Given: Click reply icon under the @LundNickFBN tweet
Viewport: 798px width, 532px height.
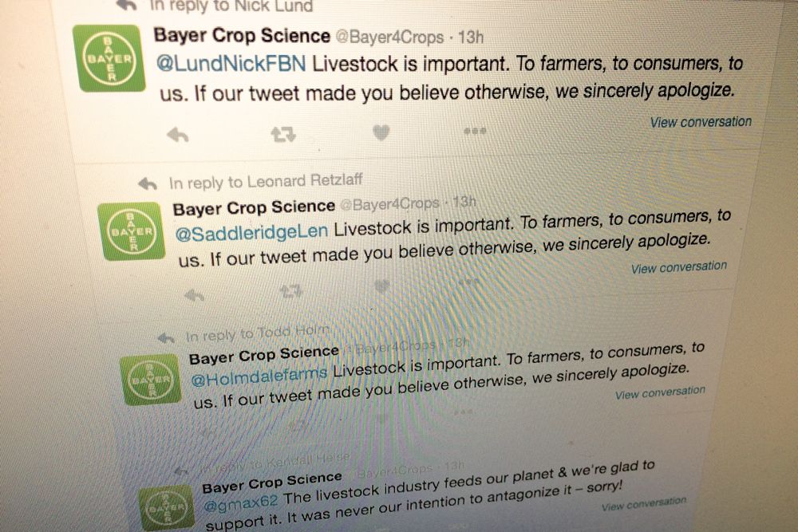Looking at the screenshot, I should coord(177,135).
